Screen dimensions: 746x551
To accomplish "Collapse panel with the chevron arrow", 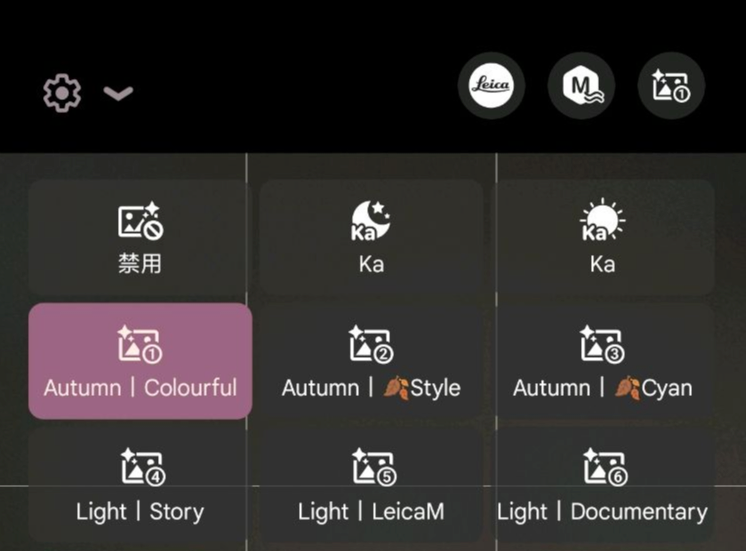I will tap(118, 93).
